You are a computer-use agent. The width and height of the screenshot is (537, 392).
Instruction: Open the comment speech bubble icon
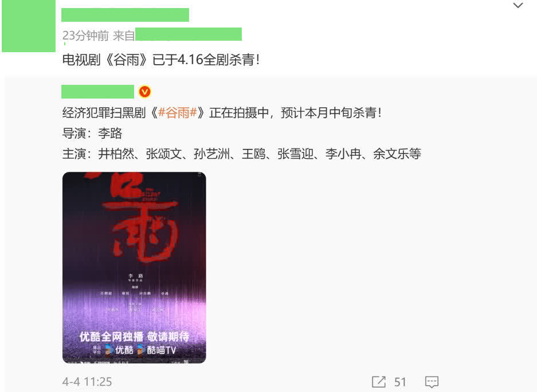432,382
